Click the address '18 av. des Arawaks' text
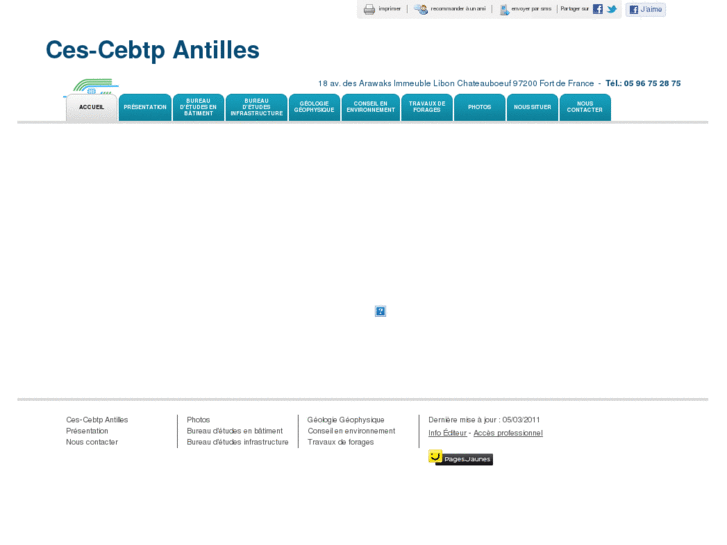This screenshot has height=545, width=727. click(355, 83)
